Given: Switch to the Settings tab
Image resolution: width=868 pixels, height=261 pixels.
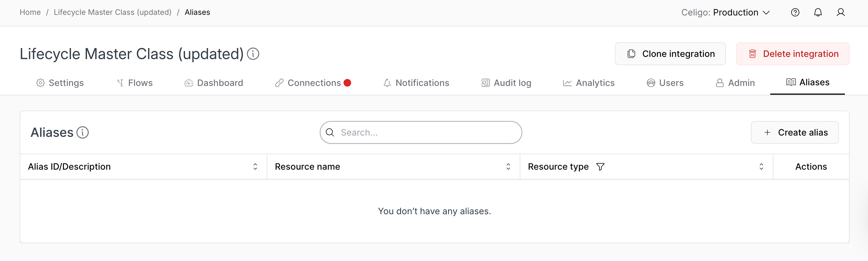Looking at the screenshot, I should (x=60, y=83).
